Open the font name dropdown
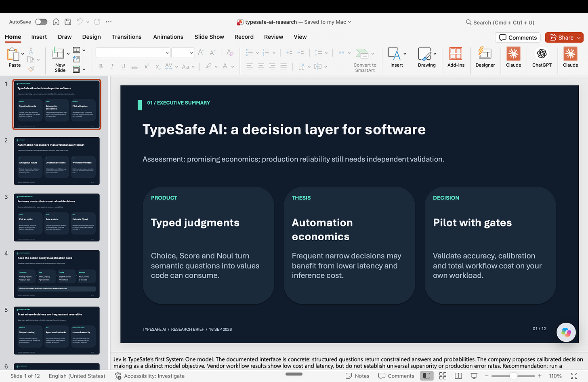588x382 pixels. point(167,53)
